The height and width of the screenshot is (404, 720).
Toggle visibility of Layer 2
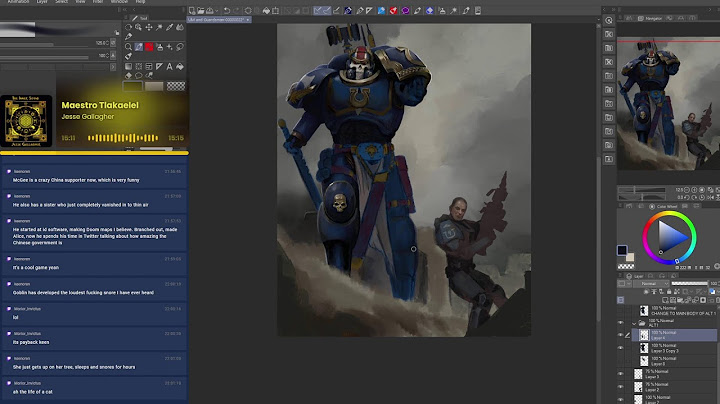(x=620, y=387)
